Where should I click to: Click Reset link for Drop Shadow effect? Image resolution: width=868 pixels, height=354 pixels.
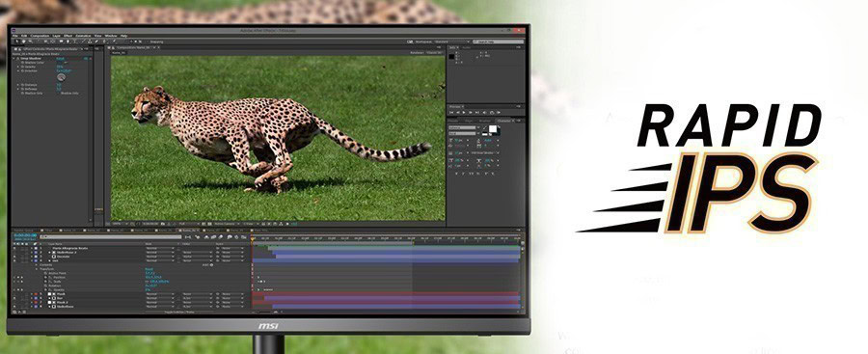pos(62,58)
